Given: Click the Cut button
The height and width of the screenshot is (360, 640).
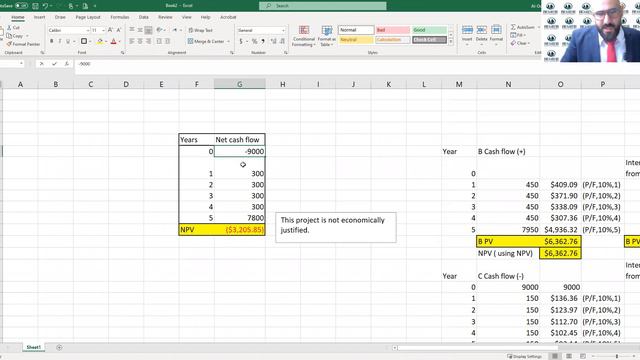Looking at the screenshot, I should pyautogui.click(x=13, y=27).
